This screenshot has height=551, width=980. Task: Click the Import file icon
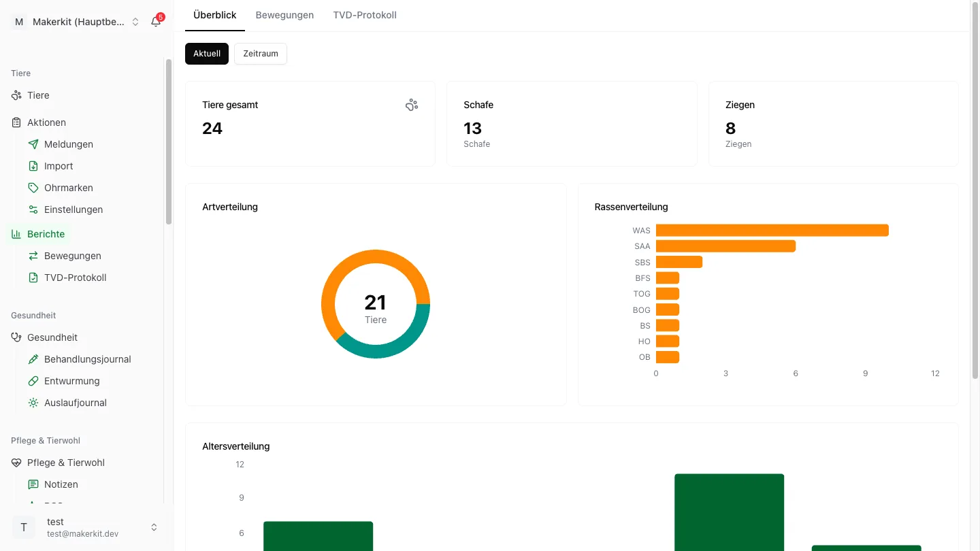pyautogui.click(x=33, y=166)
